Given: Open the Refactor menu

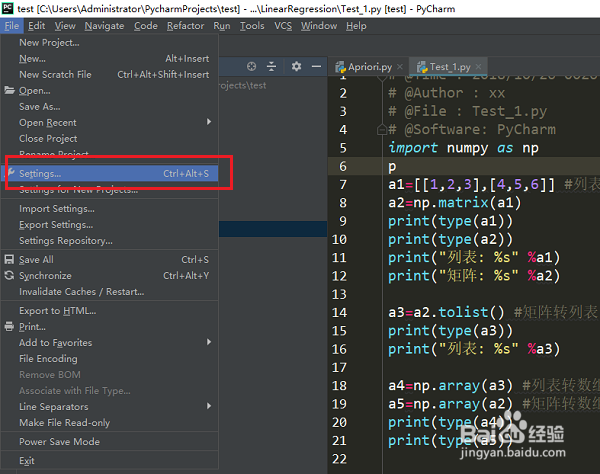Looking at the screenshot, I should (x=185, y=26).
